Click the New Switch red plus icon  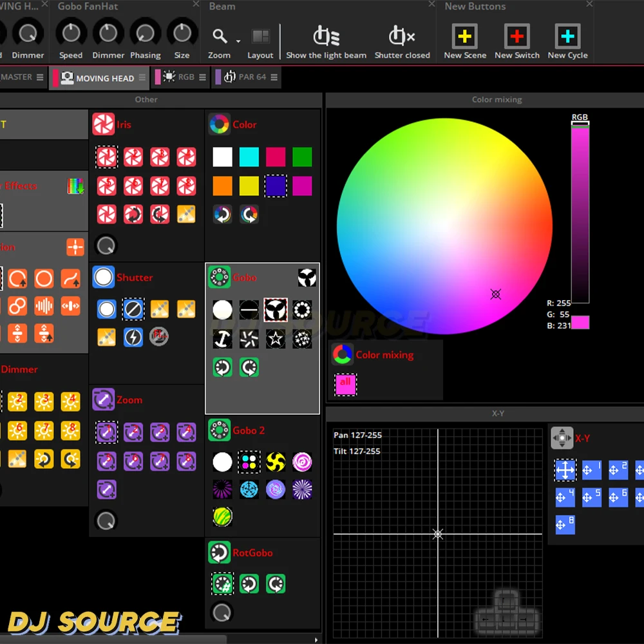click(x=516, y=37)
